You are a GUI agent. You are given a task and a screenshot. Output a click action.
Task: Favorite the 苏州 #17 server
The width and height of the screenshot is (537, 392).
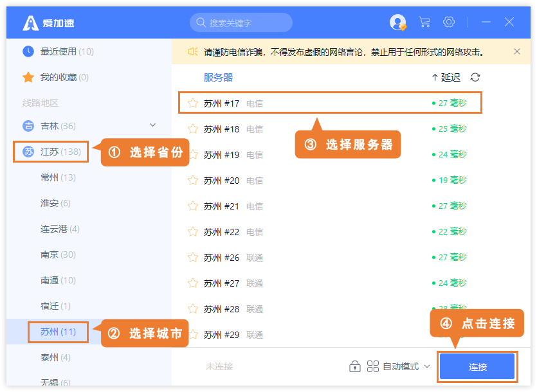coord(193,103)
